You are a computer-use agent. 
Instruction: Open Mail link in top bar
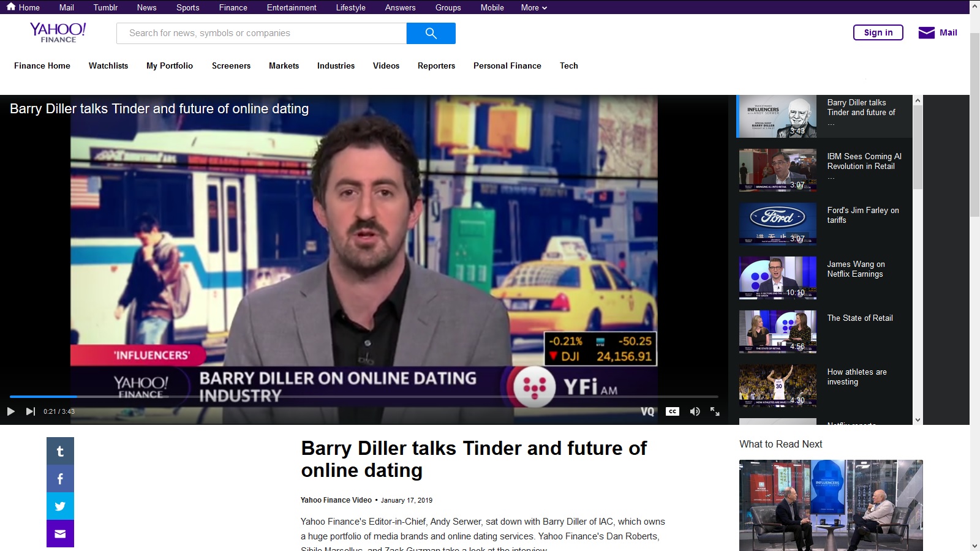tap(67, 7)
